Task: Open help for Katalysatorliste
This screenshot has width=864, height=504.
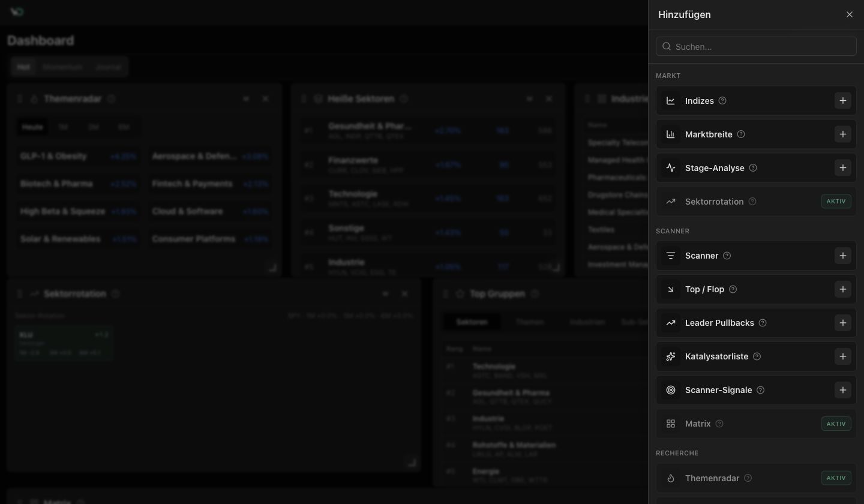Action: coord(757,356)
